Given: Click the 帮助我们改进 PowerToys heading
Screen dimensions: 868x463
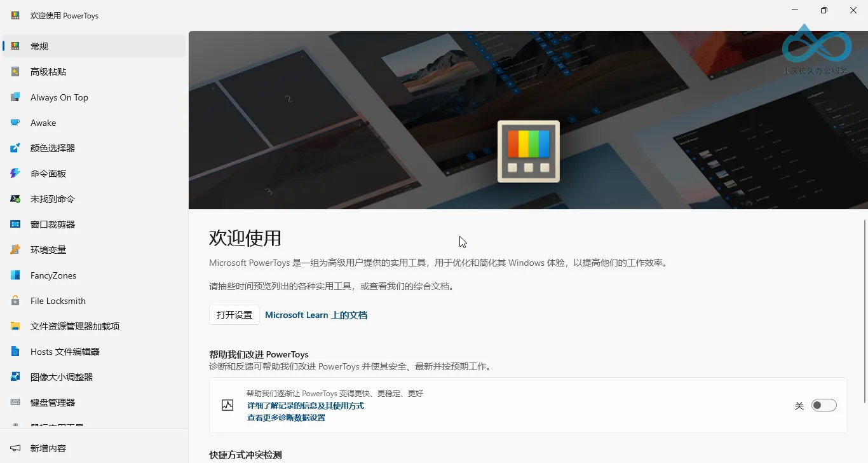Looking at the screenshot, I should coord(259,354).
